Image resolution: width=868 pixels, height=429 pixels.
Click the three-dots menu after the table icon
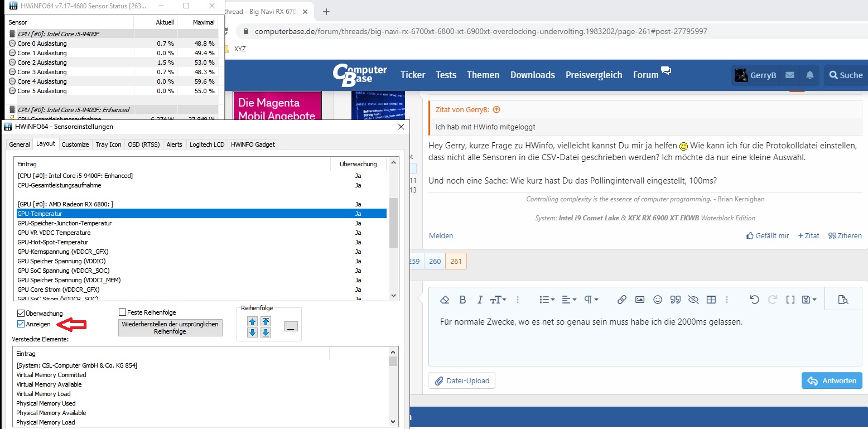pos(727,300)
